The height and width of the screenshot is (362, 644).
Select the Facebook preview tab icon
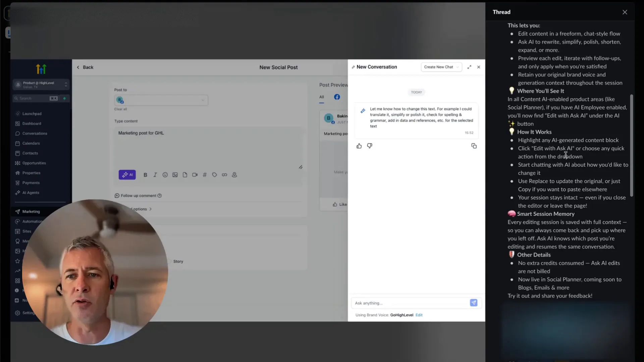click(x=337, y=97)
